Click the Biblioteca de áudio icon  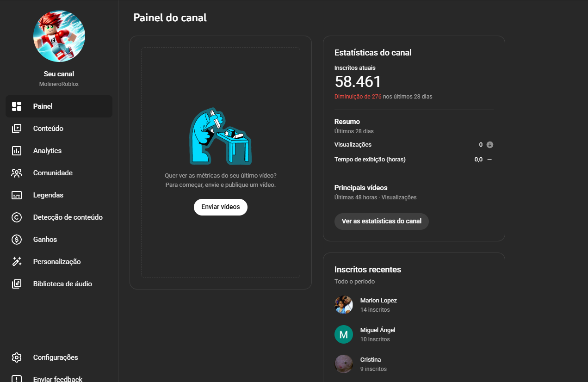tap(17, 284)
